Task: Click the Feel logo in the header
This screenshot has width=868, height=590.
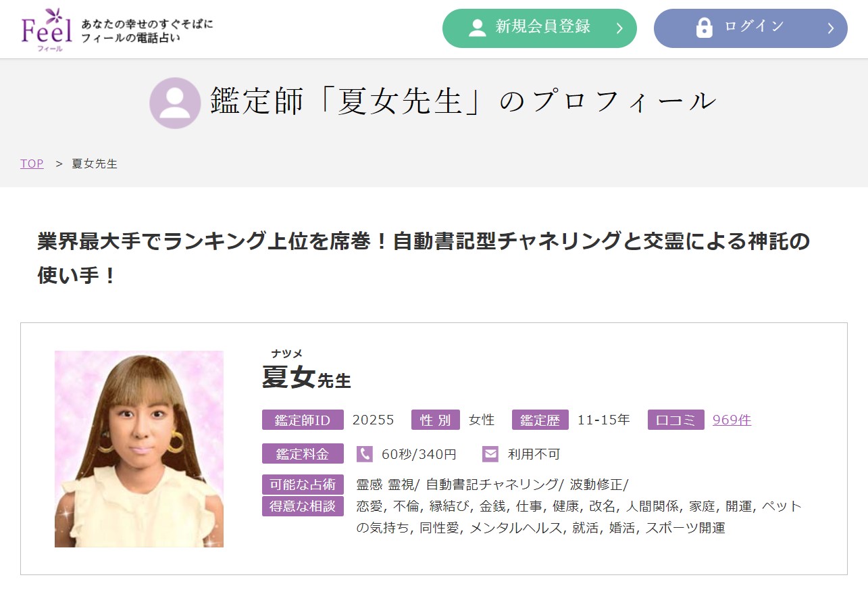Action: click(x=46, y=29)
